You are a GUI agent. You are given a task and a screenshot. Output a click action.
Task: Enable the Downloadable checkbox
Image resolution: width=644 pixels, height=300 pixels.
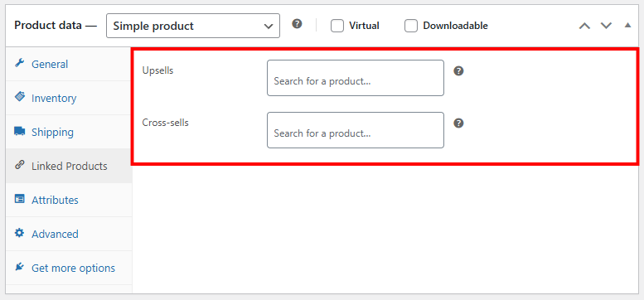pyautogui.click(x=411, y=26)
